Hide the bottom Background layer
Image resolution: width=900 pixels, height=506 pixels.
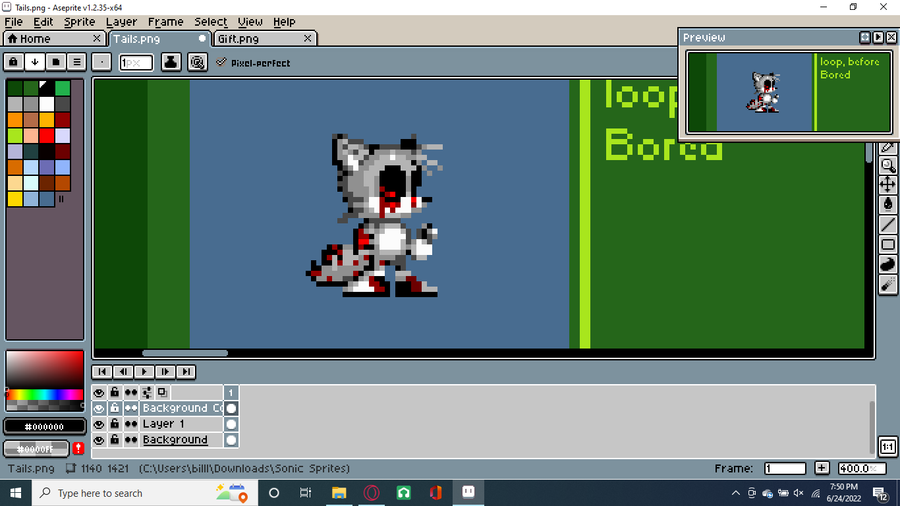[x=99, y=440]
